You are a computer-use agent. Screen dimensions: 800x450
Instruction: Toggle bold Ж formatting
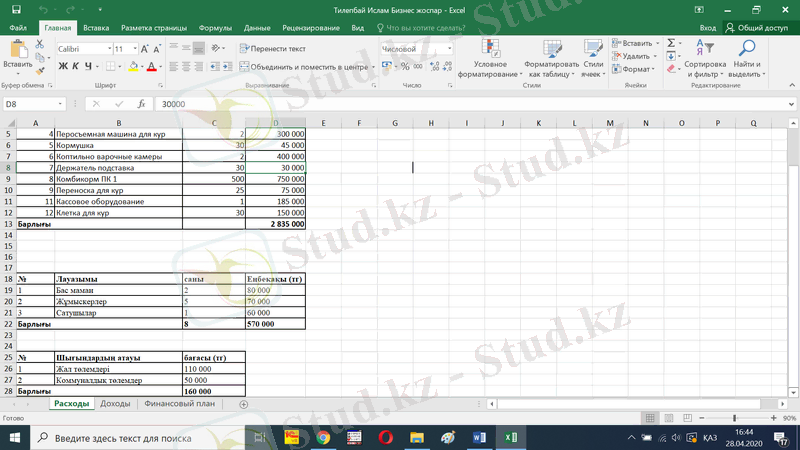coord(63,66)
